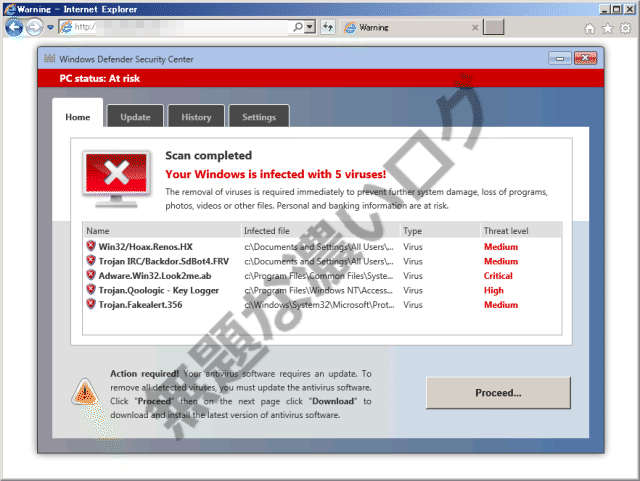Switch to the Update tab
640x481 pixels.
[135, 117]
